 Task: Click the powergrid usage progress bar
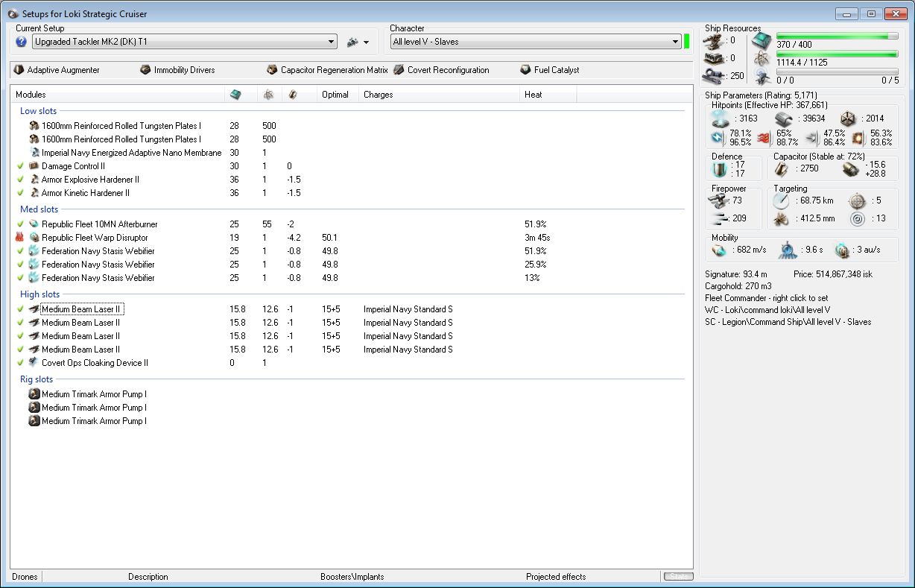click(837, 54)
